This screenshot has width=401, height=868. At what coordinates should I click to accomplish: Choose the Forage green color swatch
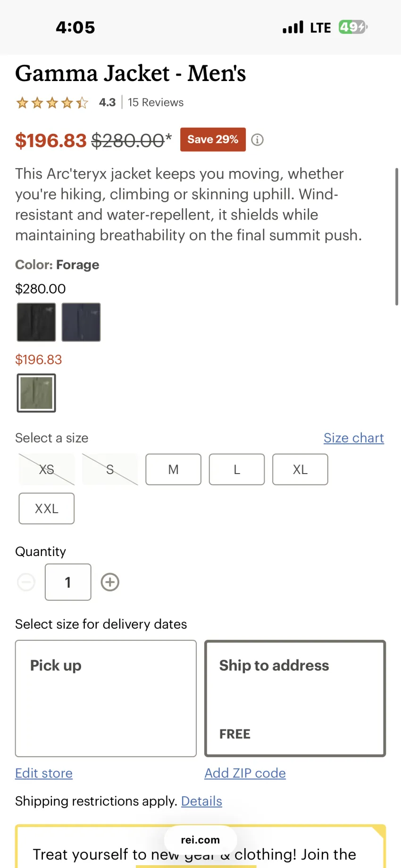click(36, 393)
